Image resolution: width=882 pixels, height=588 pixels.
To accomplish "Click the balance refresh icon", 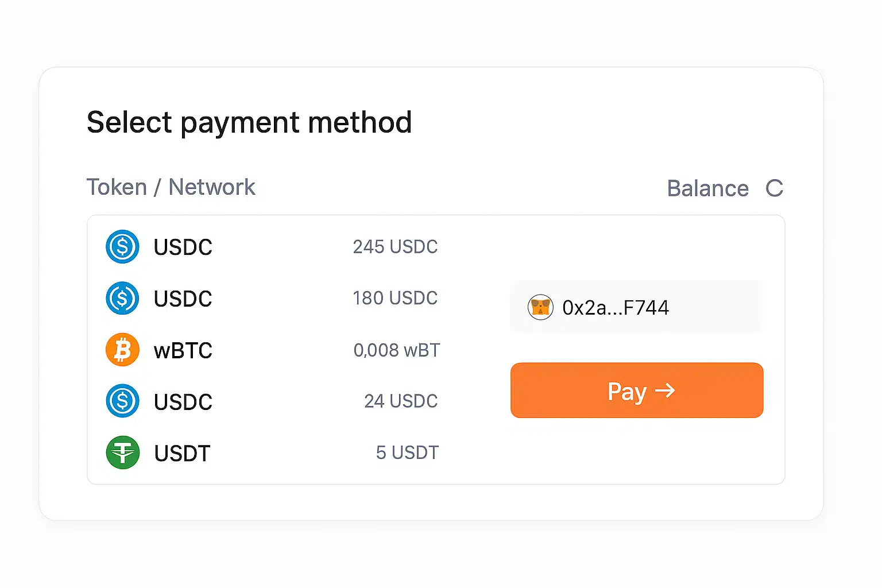I will (774, 188).
